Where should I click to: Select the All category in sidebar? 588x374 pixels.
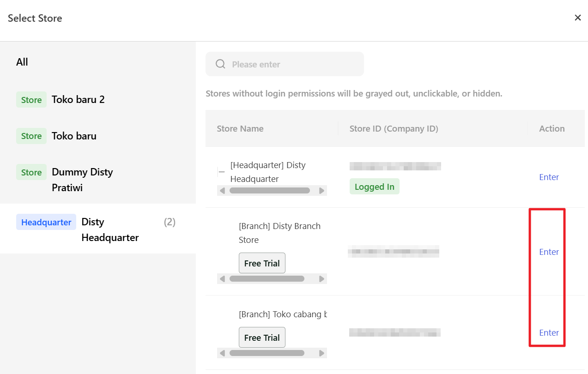(x=22, y=62)
